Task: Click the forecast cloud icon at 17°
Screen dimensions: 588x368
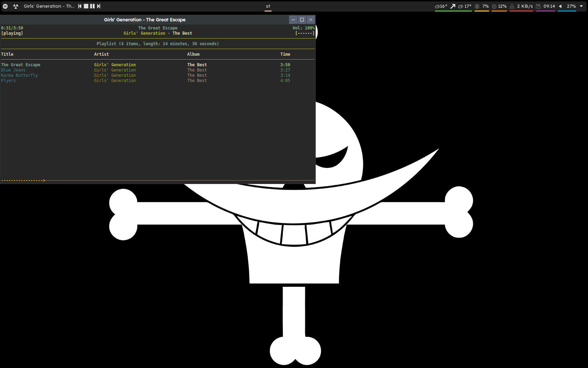Action: pyautogui.click(x=461, y=6)
